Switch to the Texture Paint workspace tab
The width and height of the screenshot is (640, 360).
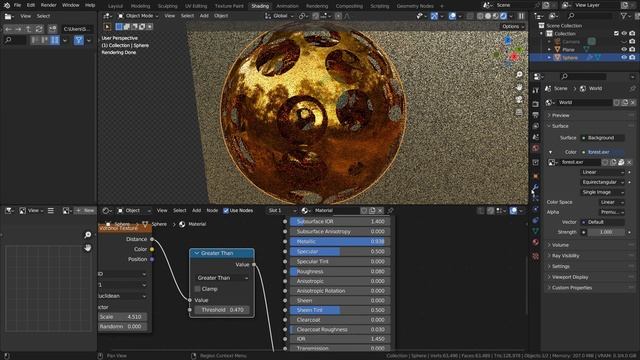tap(229, 6)
